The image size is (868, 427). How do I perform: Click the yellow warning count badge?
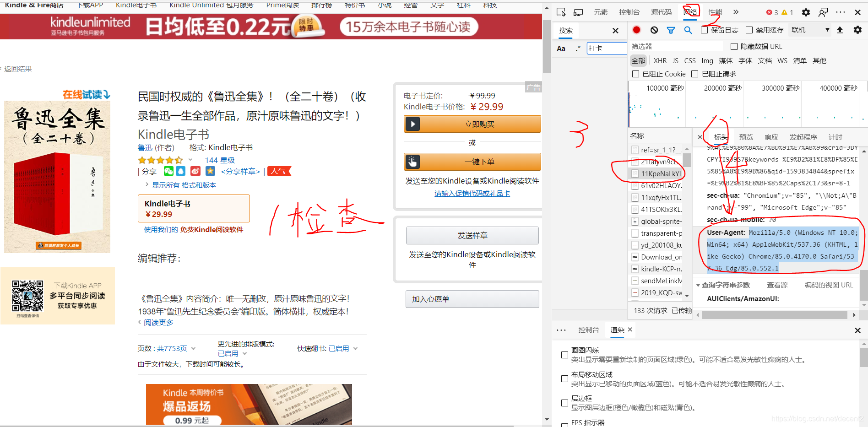[x=787, y=12]
